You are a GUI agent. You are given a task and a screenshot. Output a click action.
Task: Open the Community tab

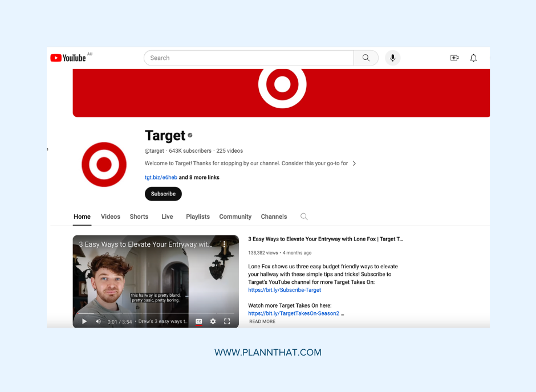[235, 217]
